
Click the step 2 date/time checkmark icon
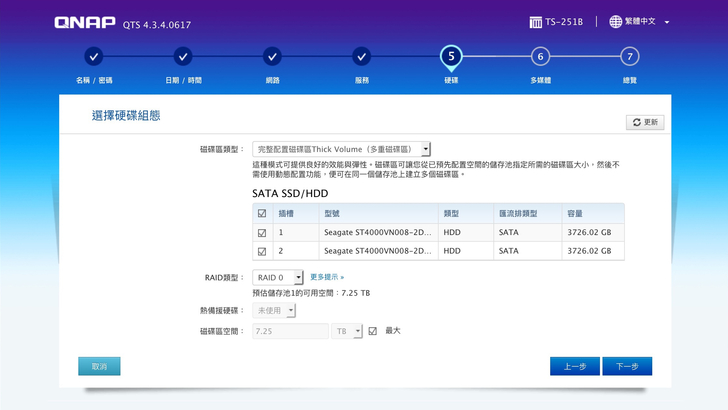point(183,57)
